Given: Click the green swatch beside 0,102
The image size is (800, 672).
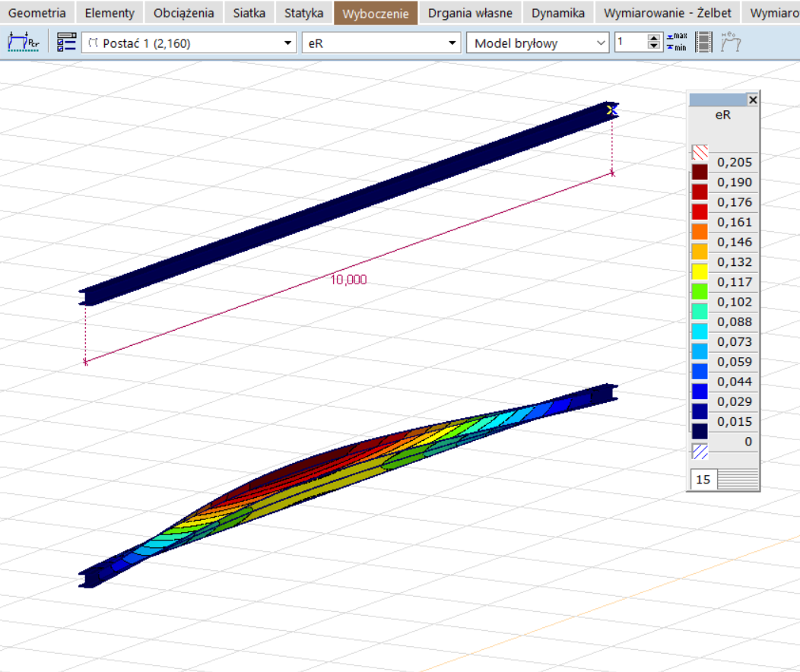Looking at the screenshot, I should coord(700,291).
